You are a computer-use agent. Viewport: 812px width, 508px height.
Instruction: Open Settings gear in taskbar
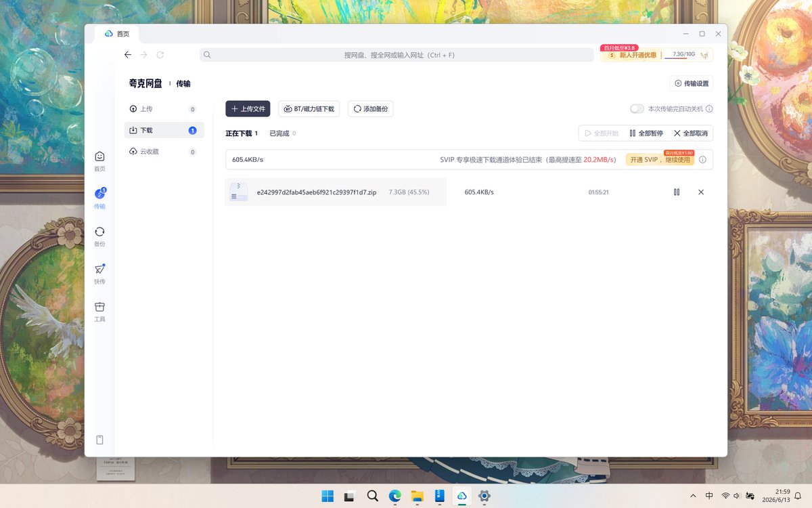(484, 496)
